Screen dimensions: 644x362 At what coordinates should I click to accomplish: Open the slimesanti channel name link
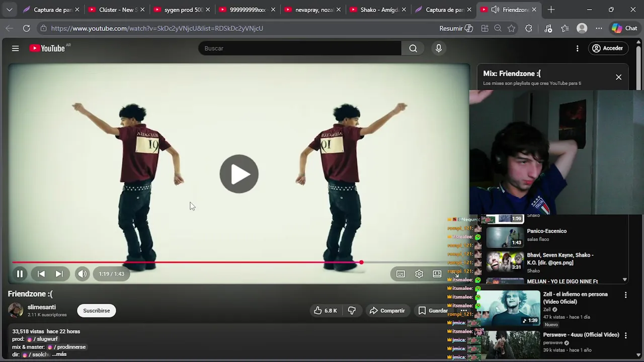point(42,307)
